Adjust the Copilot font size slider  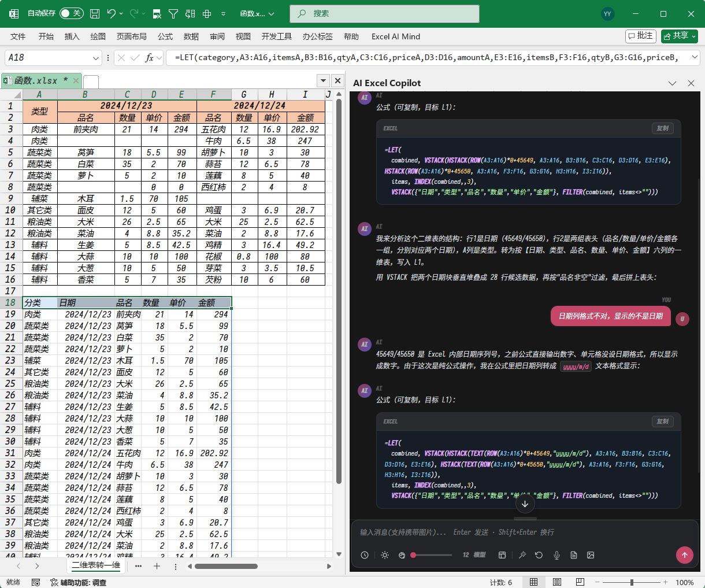click(431, 555)
